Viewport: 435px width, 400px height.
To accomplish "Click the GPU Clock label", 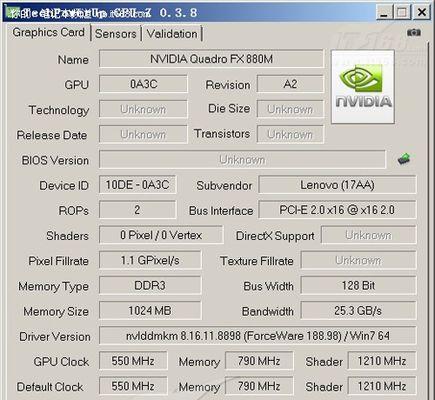I will [x=61, y=362].
